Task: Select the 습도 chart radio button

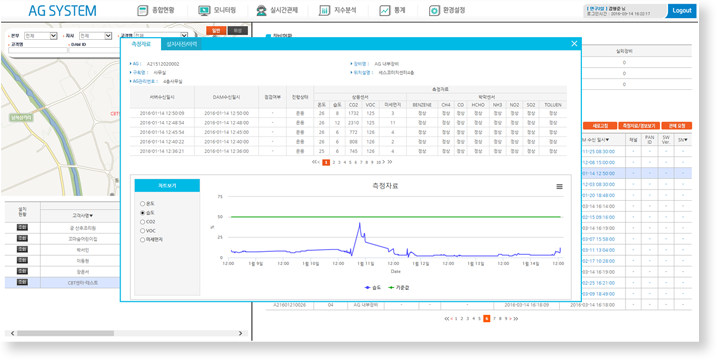Action: pyautogui.click(x=142, y=213)
